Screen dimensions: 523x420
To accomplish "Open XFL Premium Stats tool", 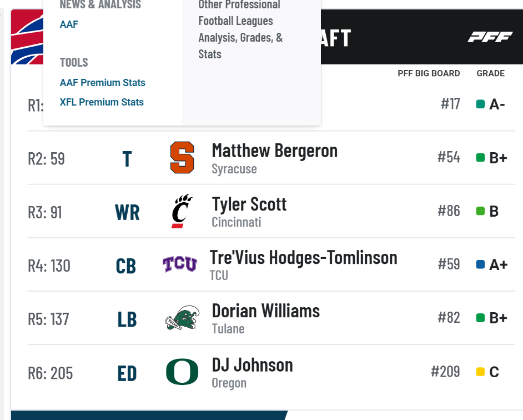I will pyautogui.click(x=102, y=102).
